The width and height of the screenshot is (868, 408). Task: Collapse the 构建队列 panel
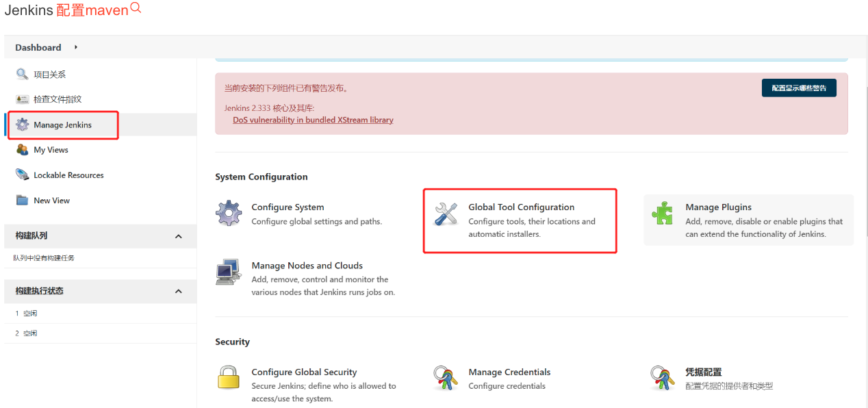pos(179,236)
